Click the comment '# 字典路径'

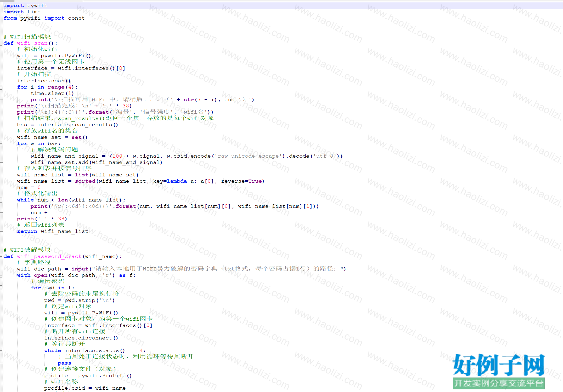(x=34, y=263)
